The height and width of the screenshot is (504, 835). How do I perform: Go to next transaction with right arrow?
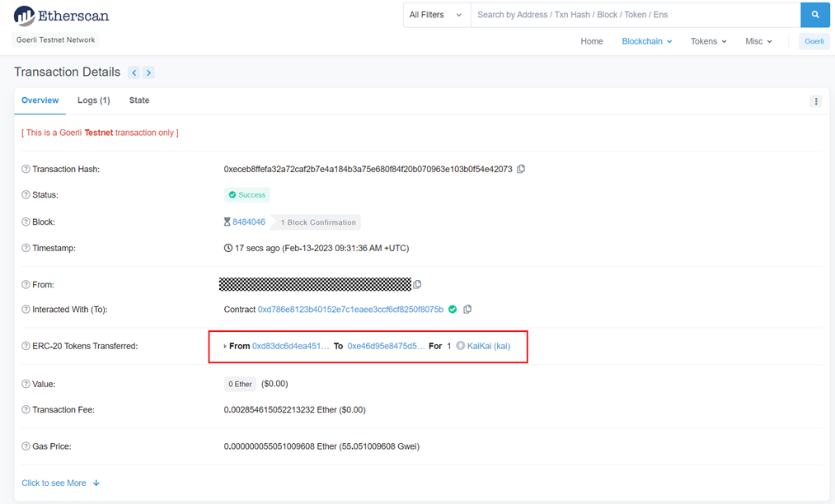pyautogui.click(x=148, y=72)
